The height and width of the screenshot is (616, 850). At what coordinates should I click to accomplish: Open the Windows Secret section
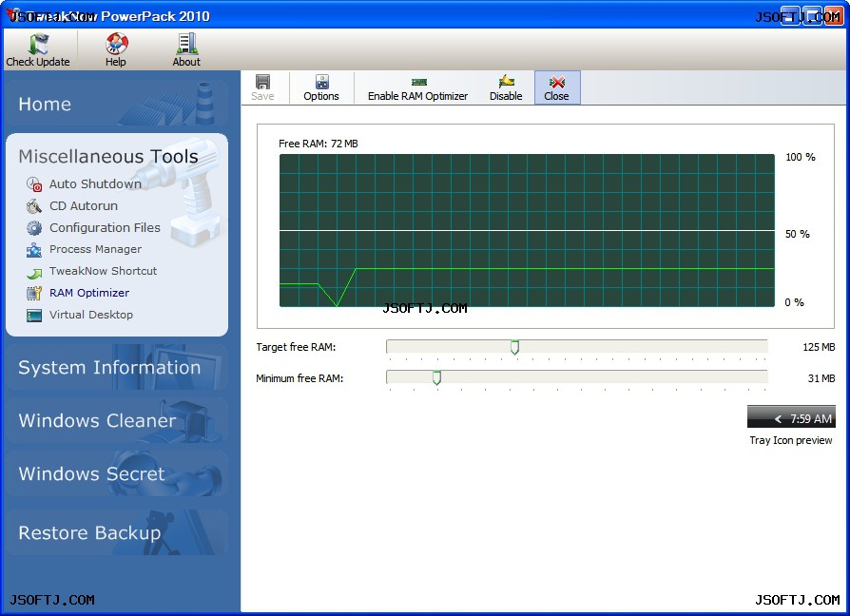click(117, 473)
